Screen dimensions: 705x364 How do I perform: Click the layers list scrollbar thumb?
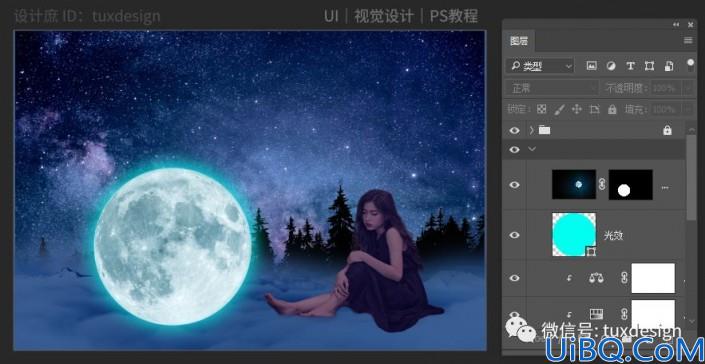pyautogui.click(x=691, y=178)
